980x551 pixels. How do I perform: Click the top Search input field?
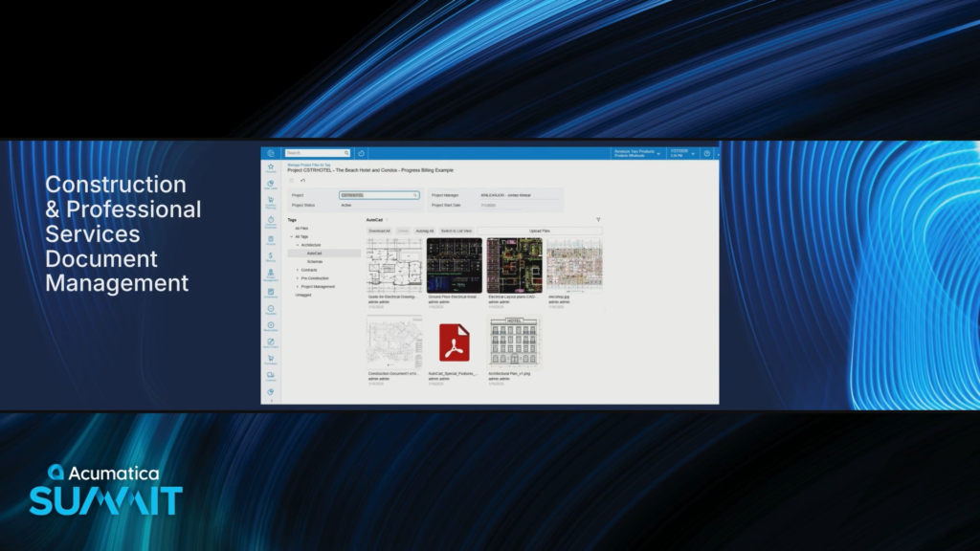[317, 153]
